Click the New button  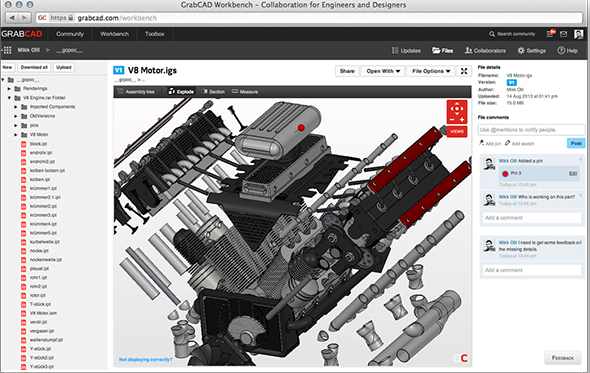[8, 67]
